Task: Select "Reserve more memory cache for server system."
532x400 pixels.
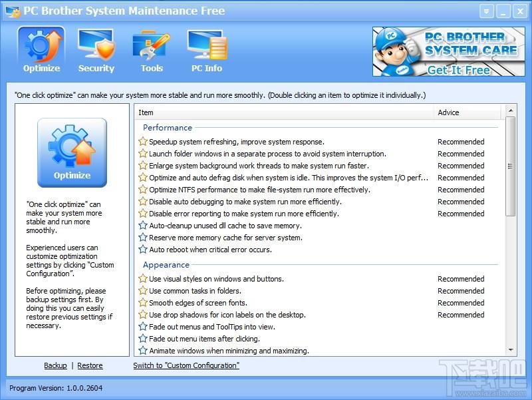Action: click(225, 238)
